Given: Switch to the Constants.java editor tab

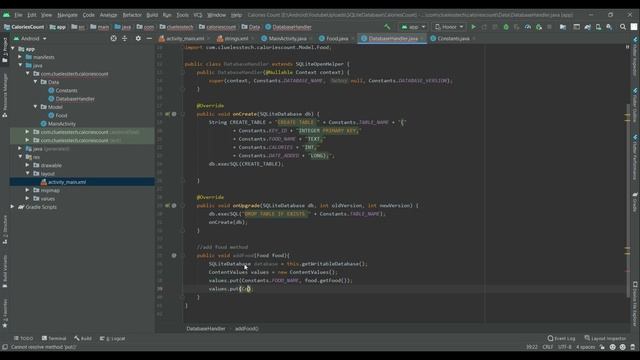Looking at the screenshot, I should click(x=453, y=38).
